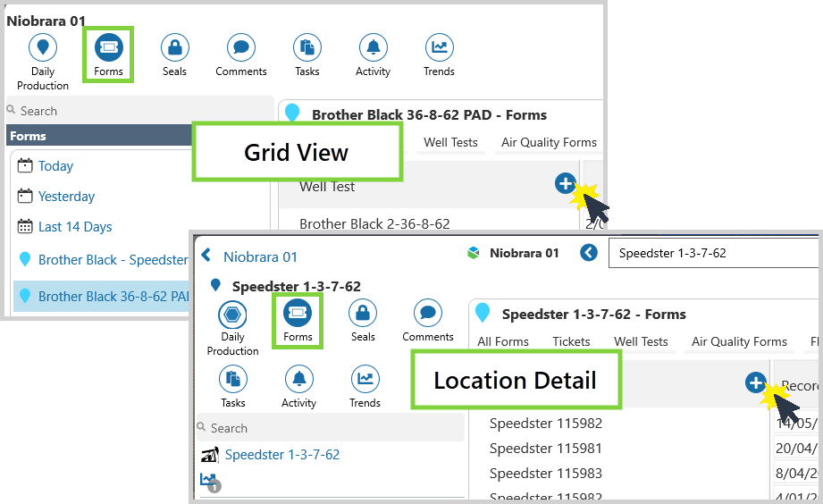Click Search field in Grid View
This screenshot has height=504, width=823.
click(x=140, y=111)
